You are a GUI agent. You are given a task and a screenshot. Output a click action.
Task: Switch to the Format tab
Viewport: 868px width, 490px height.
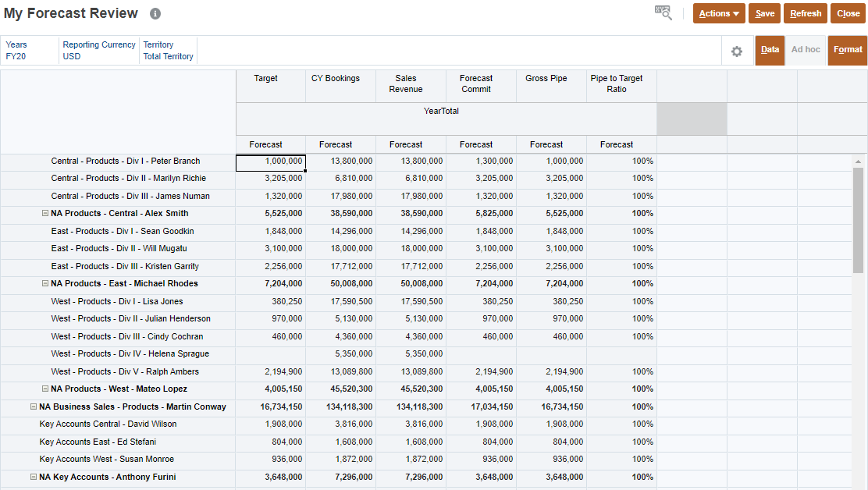848,50
